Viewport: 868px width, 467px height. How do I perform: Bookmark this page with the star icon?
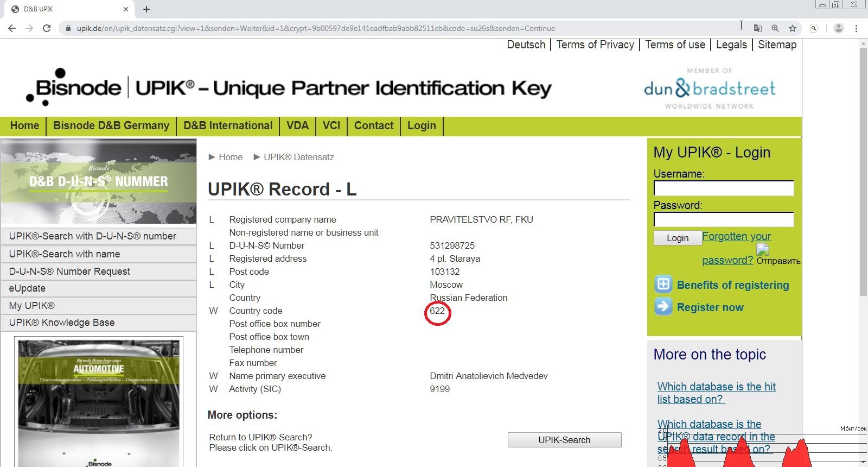click(793, 28)
